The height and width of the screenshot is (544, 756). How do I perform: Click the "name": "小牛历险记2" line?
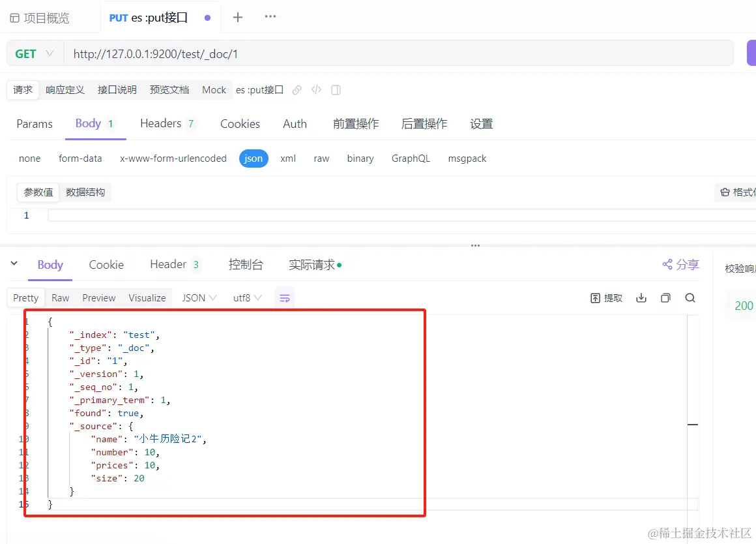coord(149,439)
